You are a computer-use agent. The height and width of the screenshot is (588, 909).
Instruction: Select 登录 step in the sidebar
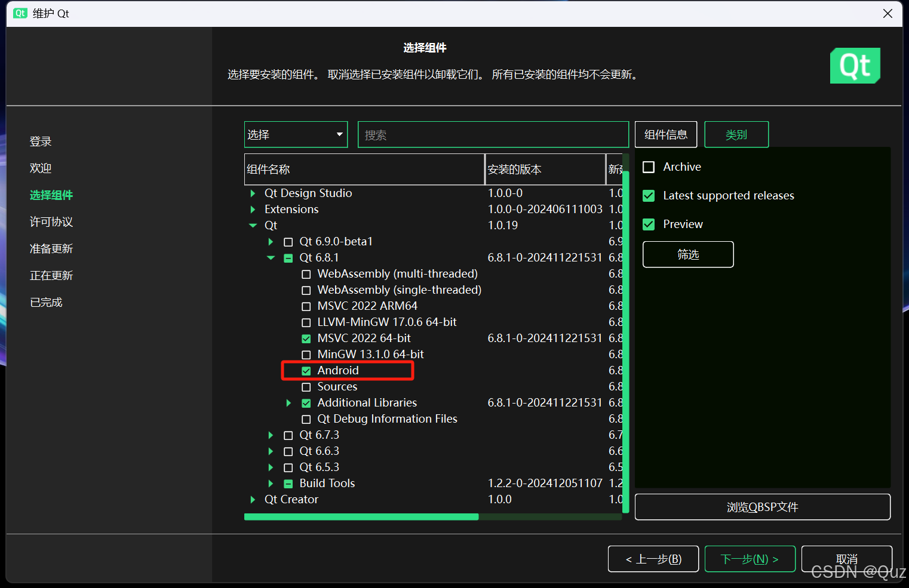(41, 141)
